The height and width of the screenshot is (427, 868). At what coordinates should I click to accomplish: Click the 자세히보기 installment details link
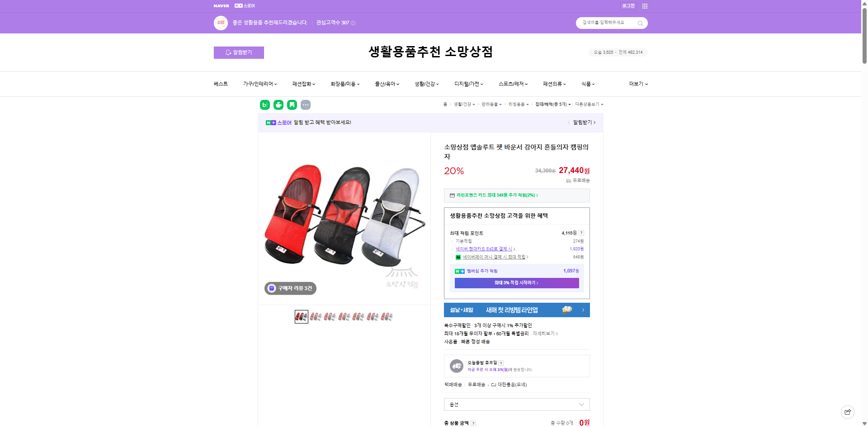tap(544, 333)
